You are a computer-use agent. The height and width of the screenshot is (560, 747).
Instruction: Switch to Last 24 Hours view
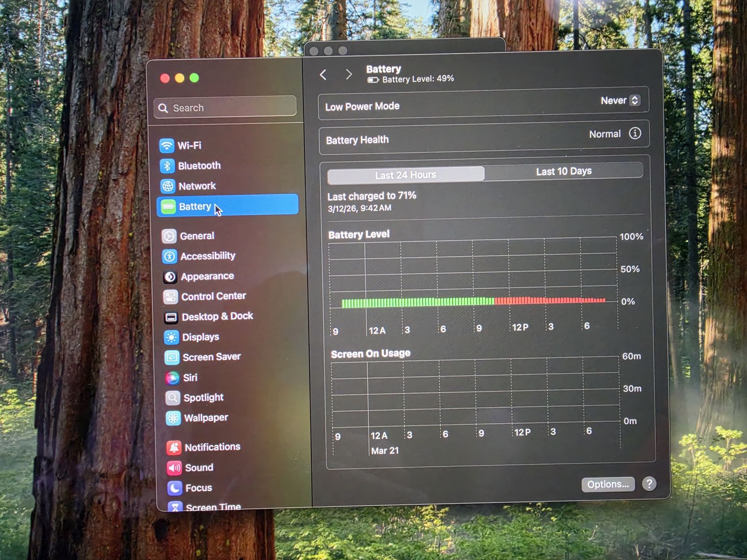click(x=405, y=175)
